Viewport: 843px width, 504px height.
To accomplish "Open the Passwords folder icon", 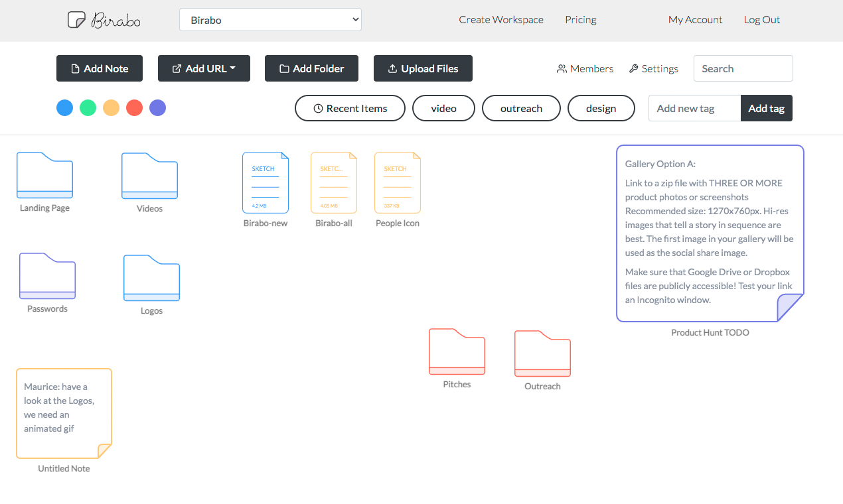I will point(47,276).
